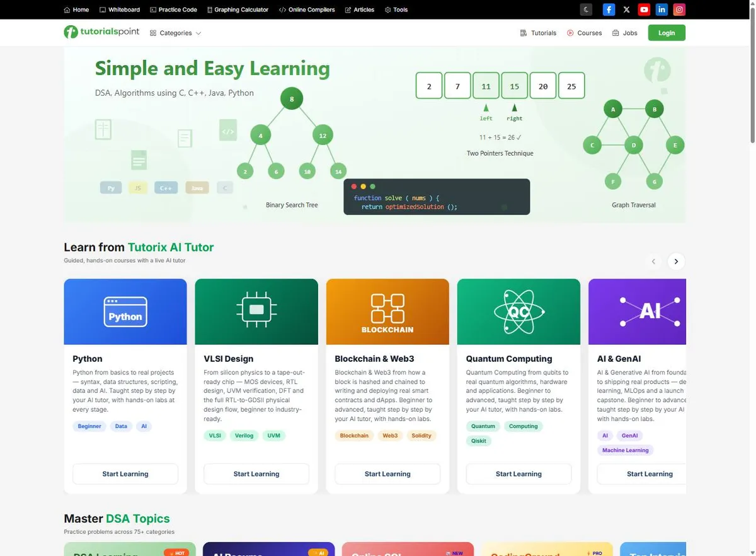Click the Simple and Easy Learning banner
The image size is (756, 556).
point(374,134)
